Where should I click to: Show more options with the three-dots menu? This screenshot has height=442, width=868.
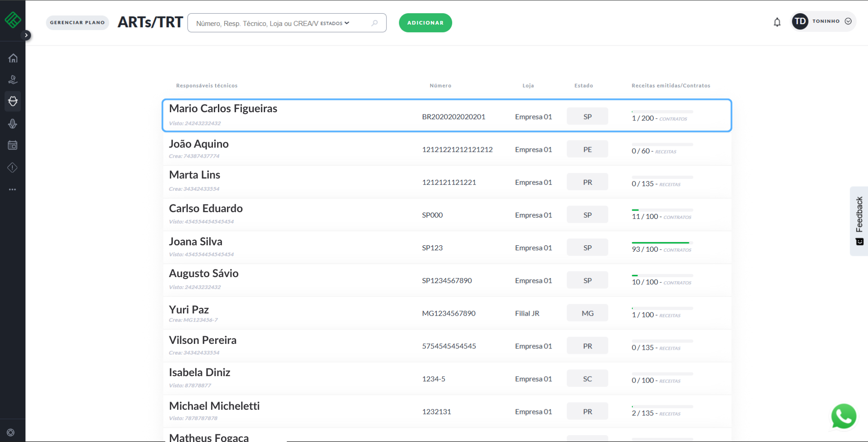[13, 189]
